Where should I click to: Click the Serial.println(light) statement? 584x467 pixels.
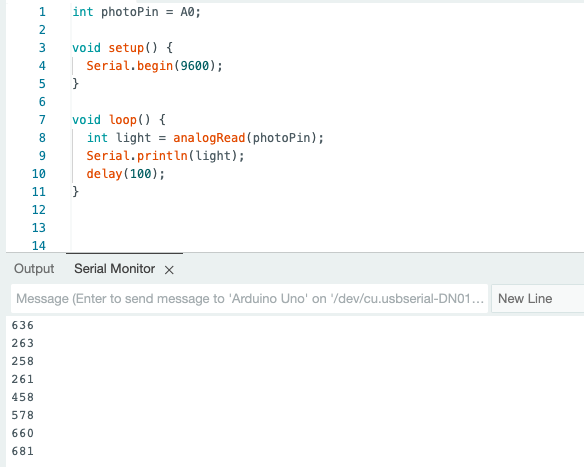click(x=165, y=156)
